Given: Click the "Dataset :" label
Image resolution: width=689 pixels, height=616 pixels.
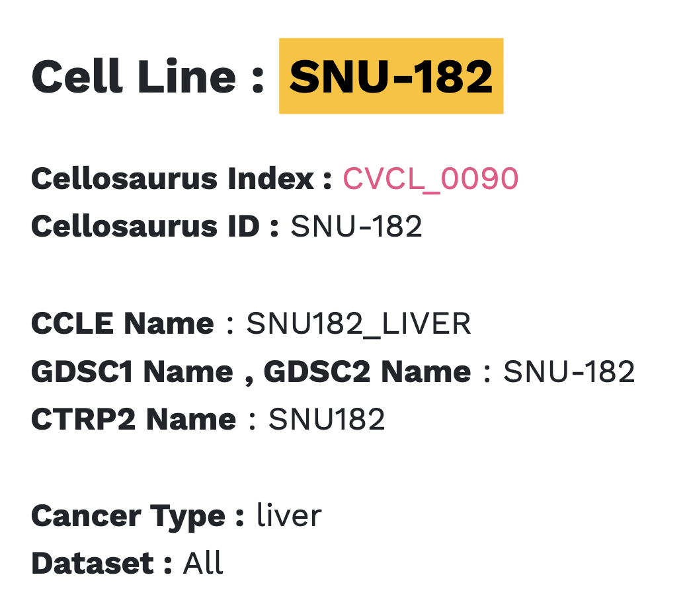Looking at the screenshot, I should pyautogui.click(x=102, y=564).
